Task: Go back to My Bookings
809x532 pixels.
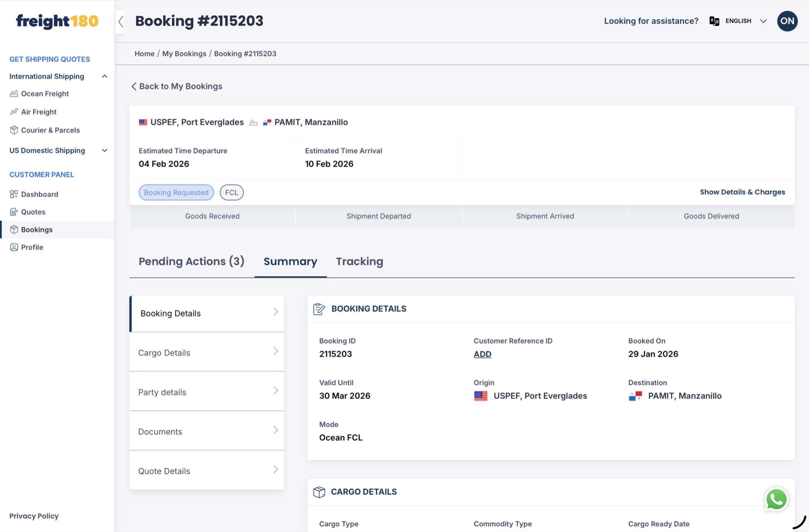Action: tap(177, 86)
